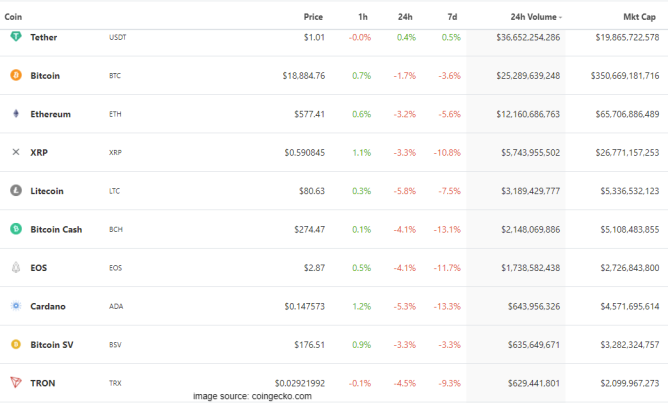Click the BCH ticker symbol
The image size is (668, 403).
click(115, 230)
